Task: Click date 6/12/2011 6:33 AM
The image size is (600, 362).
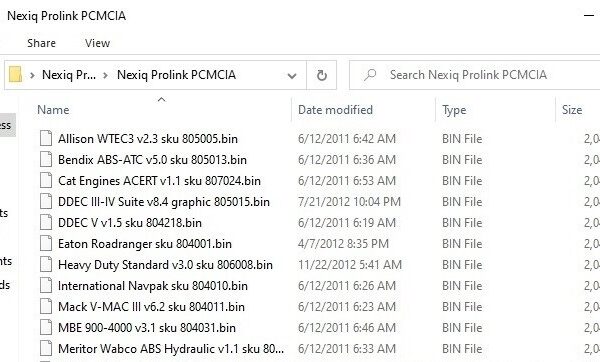Action: (x=347, y=349)
